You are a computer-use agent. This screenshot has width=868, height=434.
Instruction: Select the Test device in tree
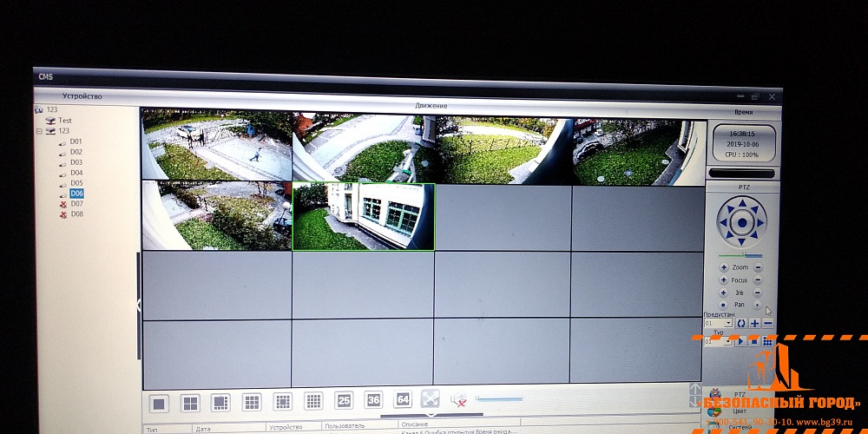point(65,120)
